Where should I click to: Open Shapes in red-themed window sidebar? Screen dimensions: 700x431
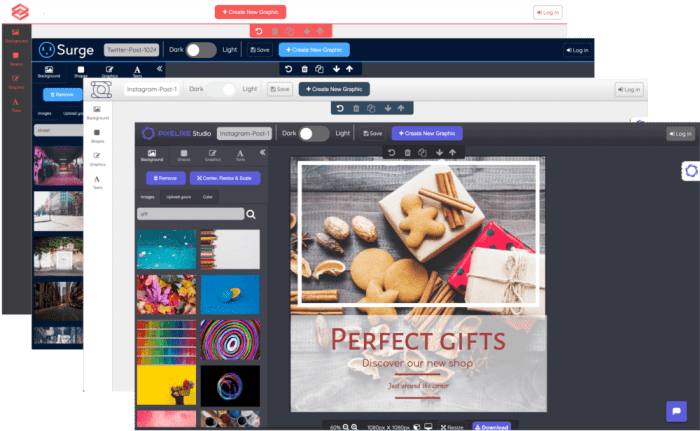16,59
